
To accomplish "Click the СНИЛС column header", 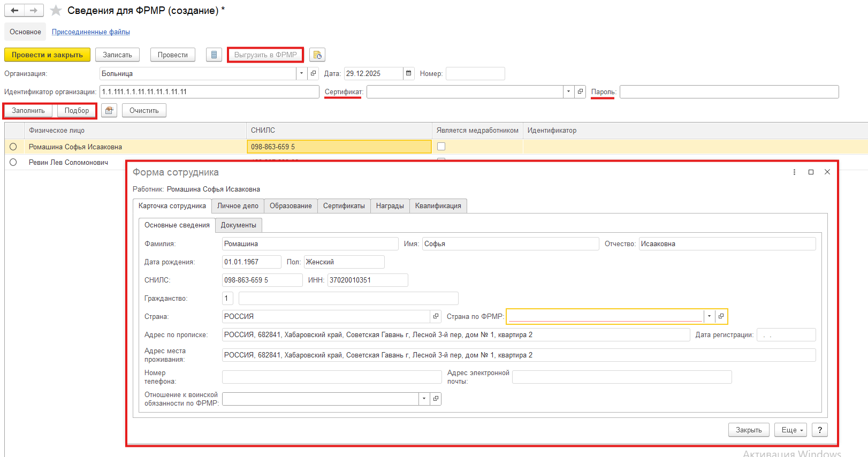I will pyautogui.click(x=339, y=130).
